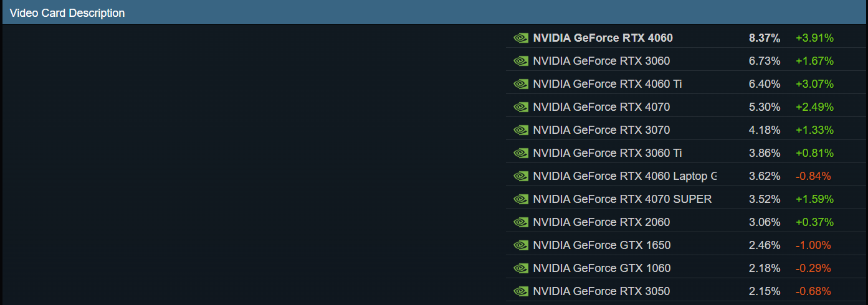The height and width of the screenshot is (305, 868).
Task: Click the NVIDIA logo next to RTX 3070
Action: click(521, 130)
